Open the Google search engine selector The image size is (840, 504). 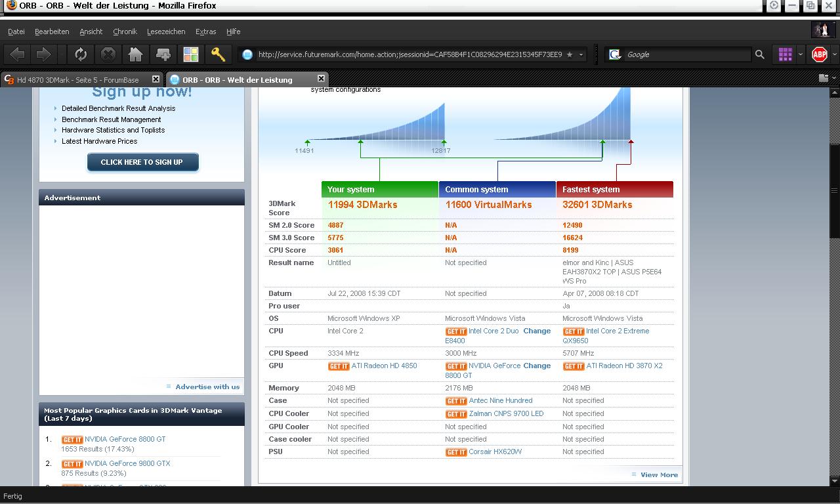615,54
